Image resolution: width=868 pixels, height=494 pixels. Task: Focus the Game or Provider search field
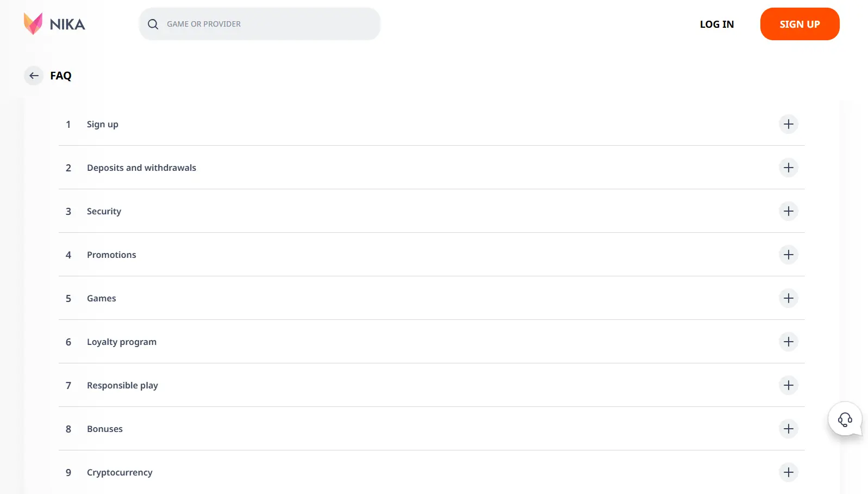[266, 24]
